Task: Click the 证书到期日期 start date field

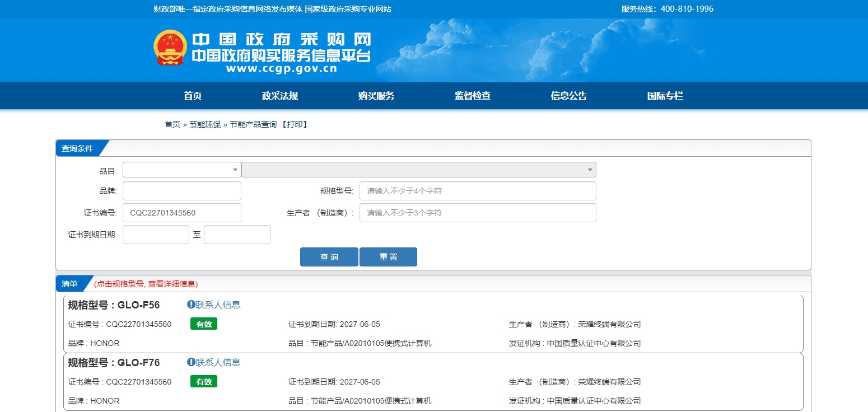Action: (x=156, y=235)
